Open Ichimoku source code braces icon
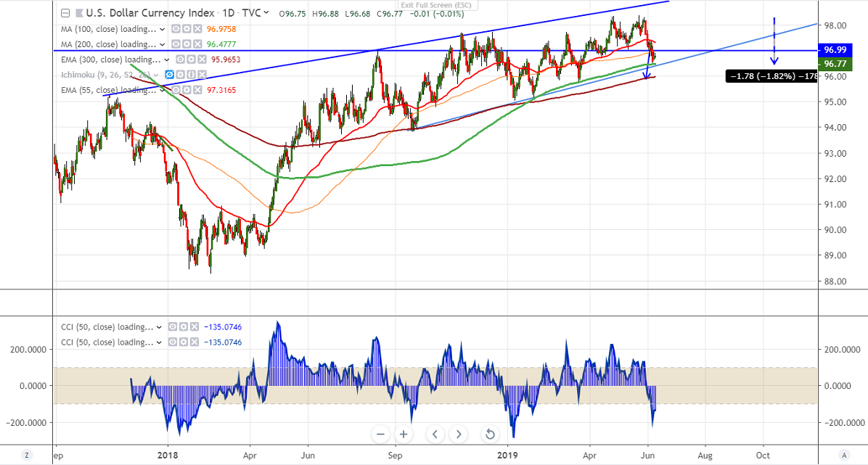Screen dimensions: 868x465 (191, 75)
